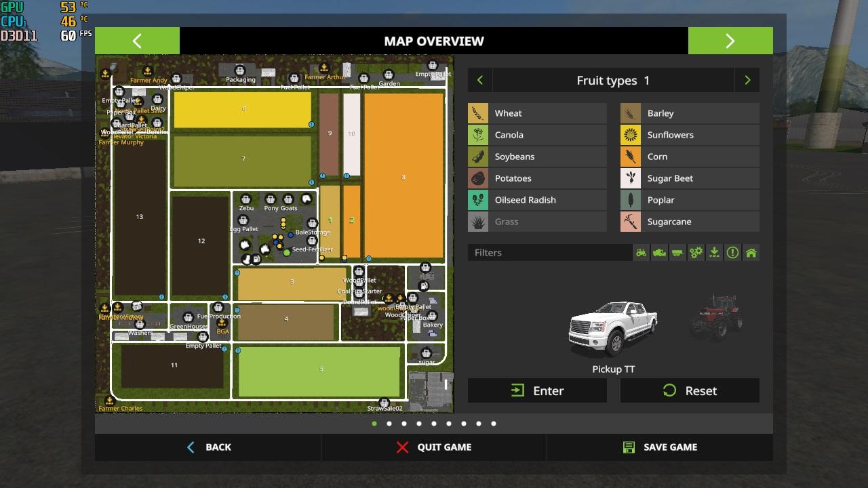Go to next map overlay type

tap(747, 81)
